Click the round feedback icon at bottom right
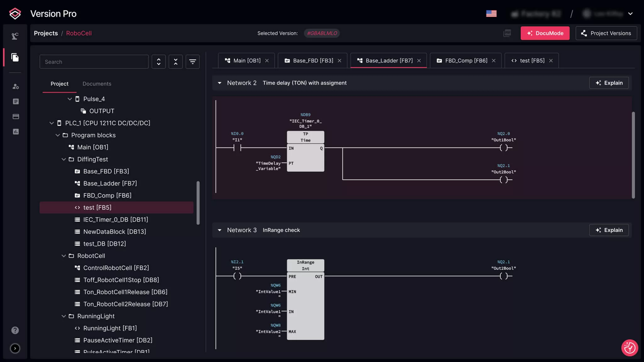This screenshot has width=644, height=362. click(630, 348)
